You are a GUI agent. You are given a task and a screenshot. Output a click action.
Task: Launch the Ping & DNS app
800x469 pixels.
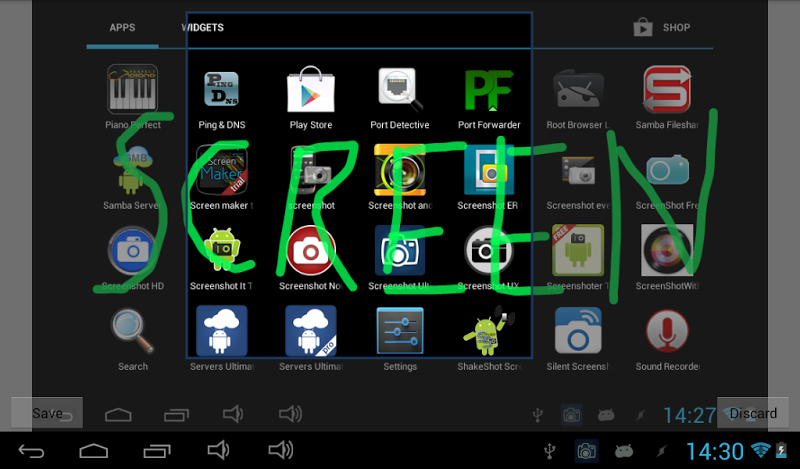(x=221, y=89)
